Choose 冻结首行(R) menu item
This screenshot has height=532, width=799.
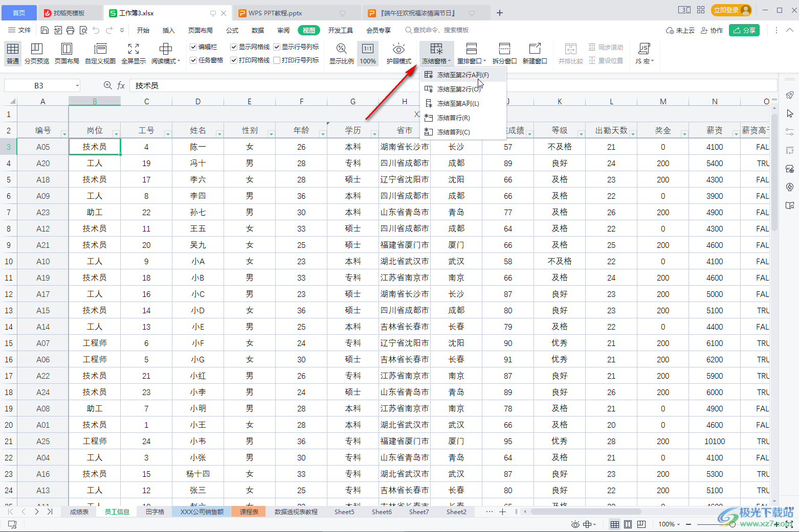[x=463, y=118]
